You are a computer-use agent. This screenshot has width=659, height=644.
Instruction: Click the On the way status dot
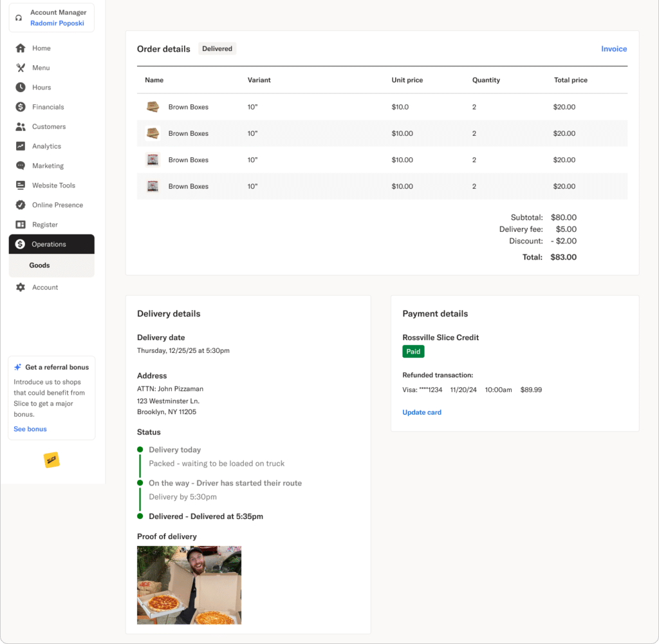tap(140, 483)
